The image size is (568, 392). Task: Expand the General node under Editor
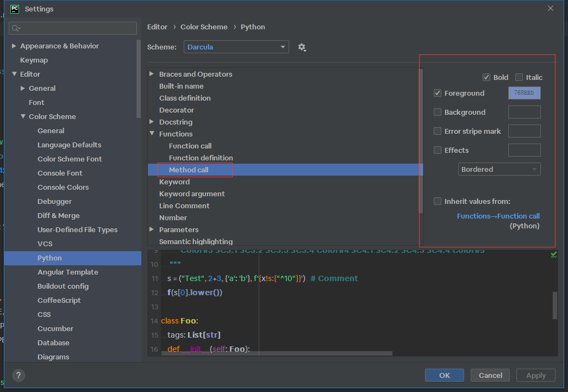23,88
